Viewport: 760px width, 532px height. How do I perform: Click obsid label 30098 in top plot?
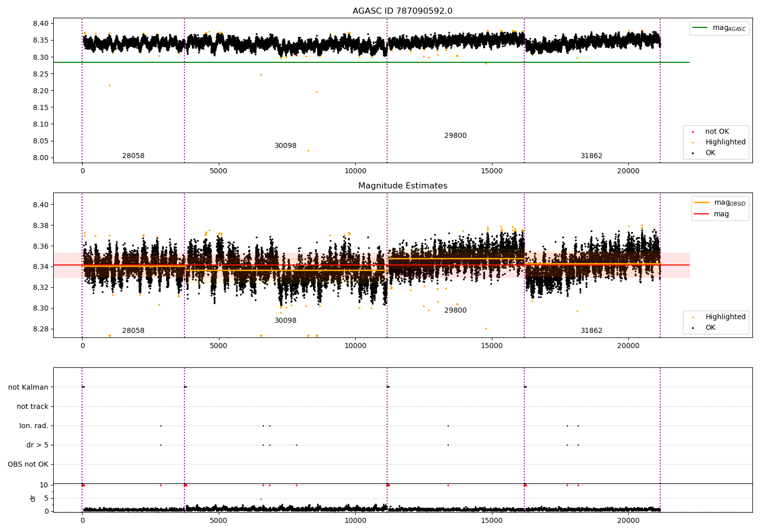tap(285, 146)
